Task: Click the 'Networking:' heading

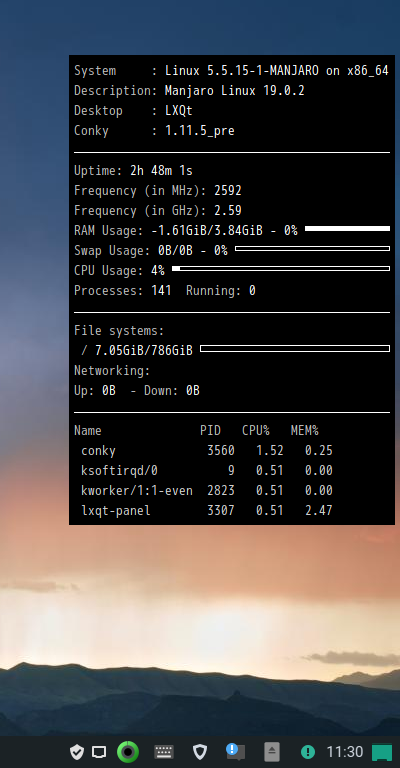Action: point(112,371)
